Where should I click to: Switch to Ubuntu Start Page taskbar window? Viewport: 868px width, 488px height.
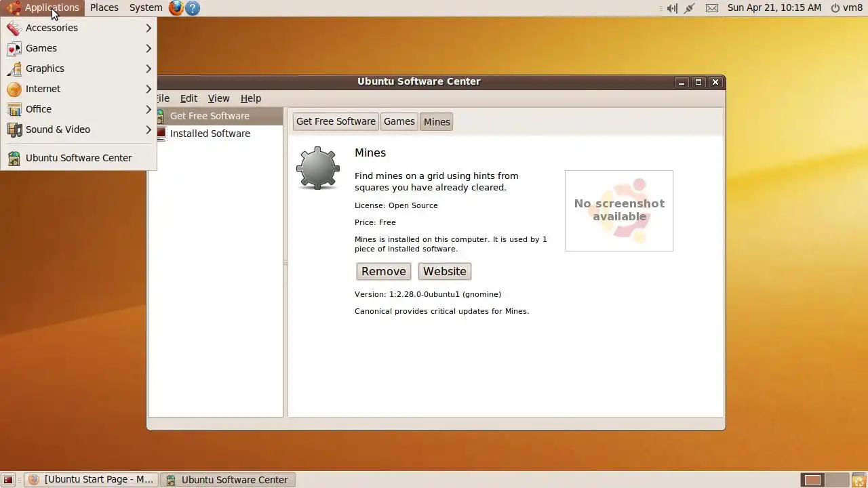(92, 480)
